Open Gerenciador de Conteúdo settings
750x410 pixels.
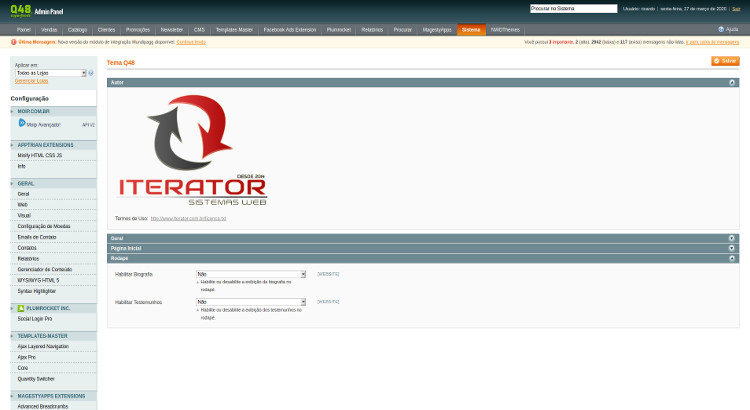45,269
